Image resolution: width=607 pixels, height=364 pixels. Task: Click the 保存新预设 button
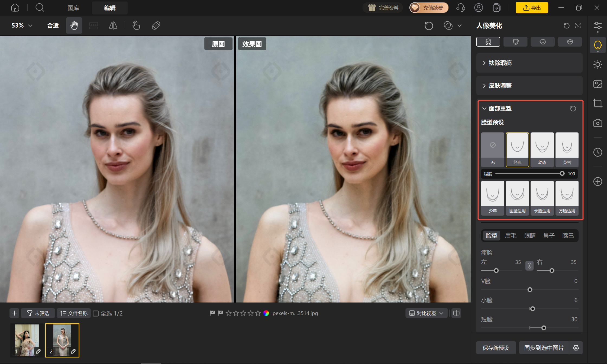496,348
